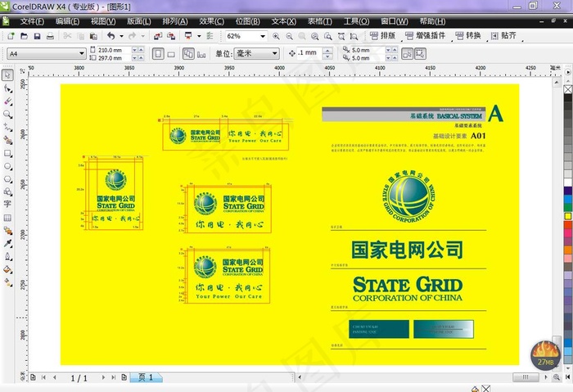Select the Text tool (字)
Screen dimensions: 573x392
click(7, 205)
